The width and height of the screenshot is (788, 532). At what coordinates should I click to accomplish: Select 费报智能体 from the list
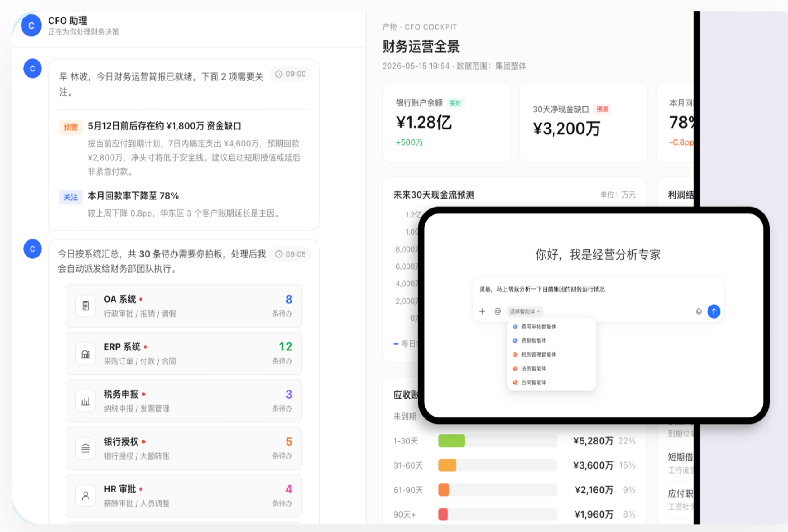551,341
